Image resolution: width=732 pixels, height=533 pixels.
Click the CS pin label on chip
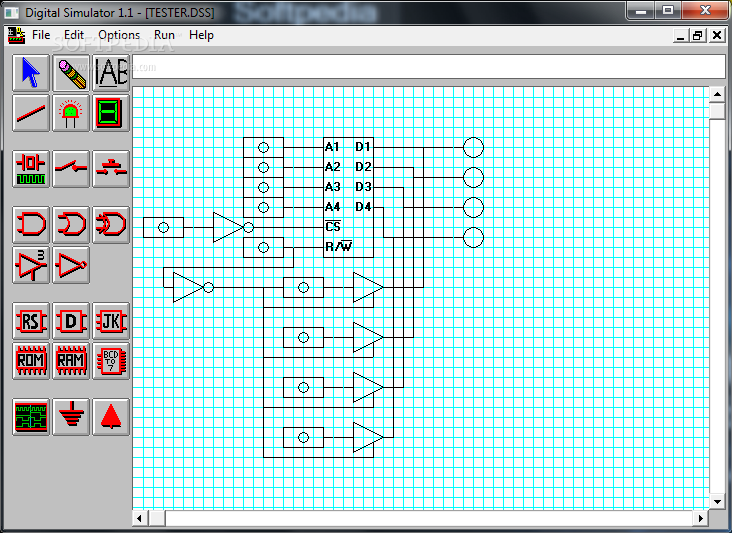pyautogui.click(x=333, y=226)
